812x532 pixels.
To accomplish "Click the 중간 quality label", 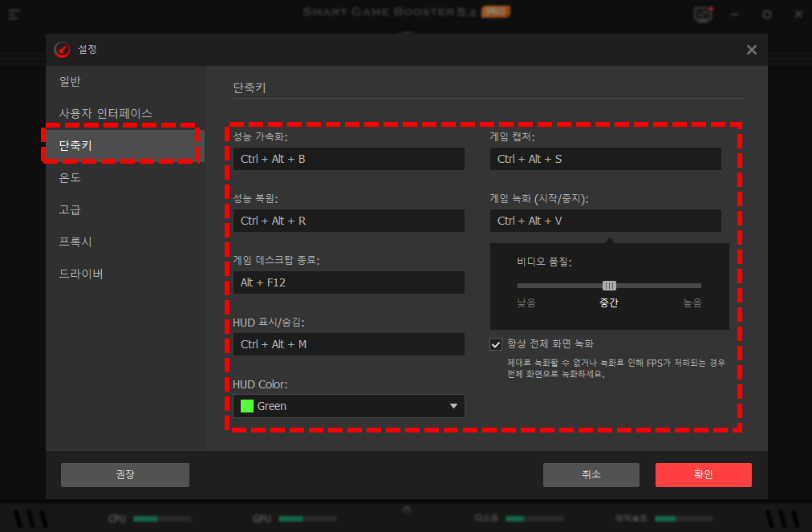I will (x=609, y=303).
